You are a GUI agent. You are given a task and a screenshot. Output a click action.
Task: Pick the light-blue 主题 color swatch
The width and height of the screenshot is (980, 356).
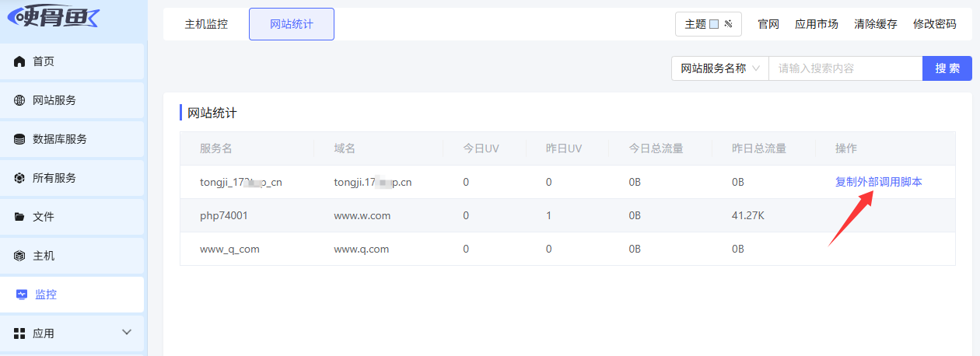(x=714, y=24)
